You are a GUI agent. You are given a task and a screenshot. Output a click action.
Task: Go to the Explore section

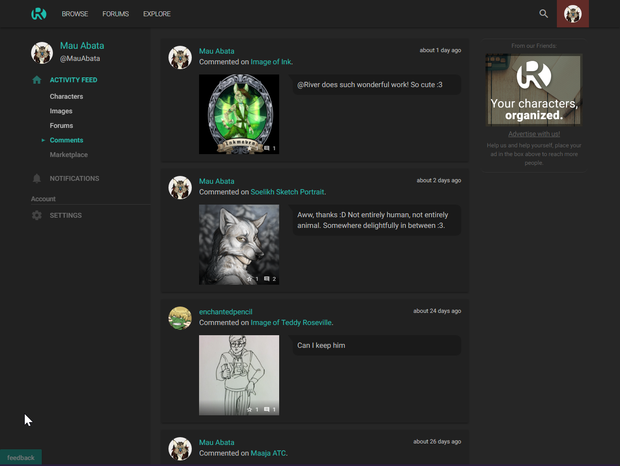(x=157, y=14)
